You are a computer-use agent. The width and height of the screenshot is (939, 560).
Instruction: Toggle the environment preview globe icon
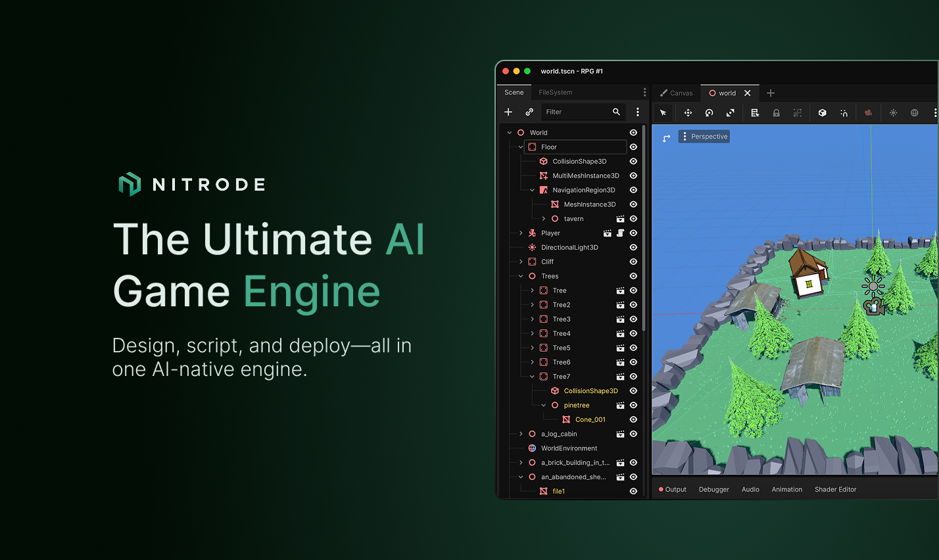coord(914,112)
